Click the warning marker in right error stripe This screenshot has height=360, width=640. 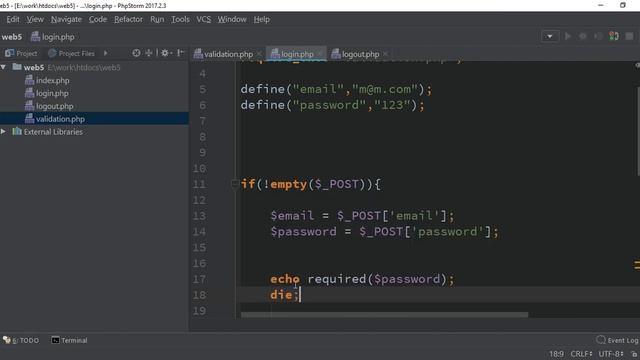(x=637, y=265)
